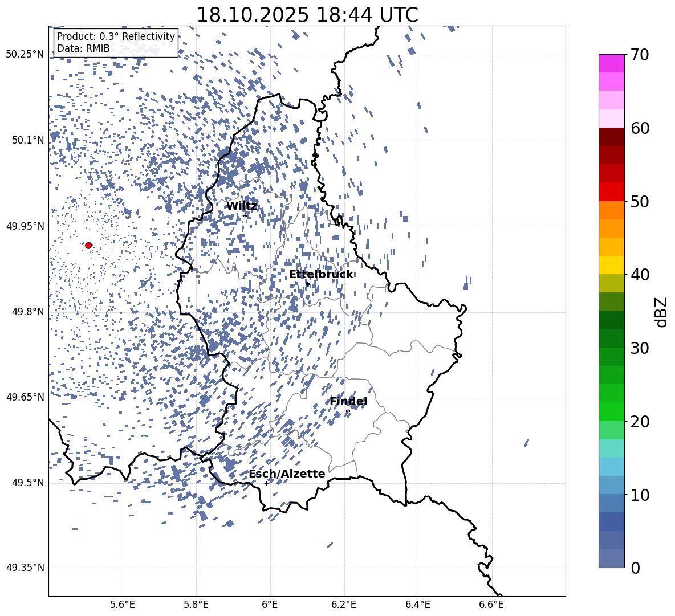The height and width of the screenshot is (616, 675).
Task: Click the 6°E longitude label
Action: [x=270, y=605]
